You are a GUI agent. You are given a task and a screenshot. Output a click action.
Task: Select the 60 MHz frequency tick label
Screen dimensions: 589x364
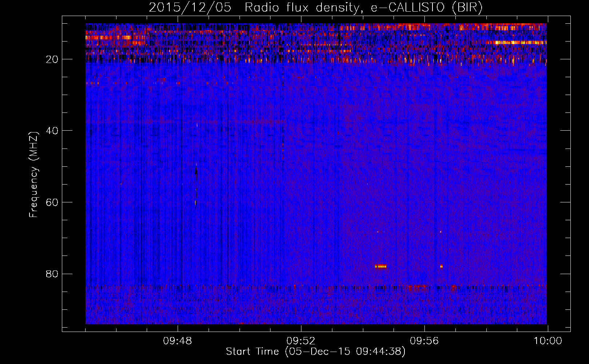[52, 202]
